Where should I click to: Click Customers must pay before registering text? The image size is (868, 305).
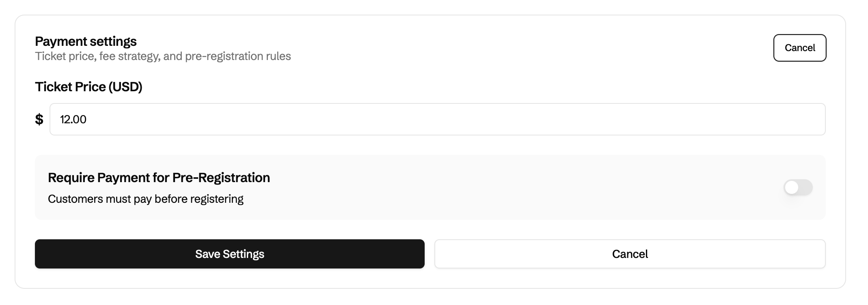[145, 199]
